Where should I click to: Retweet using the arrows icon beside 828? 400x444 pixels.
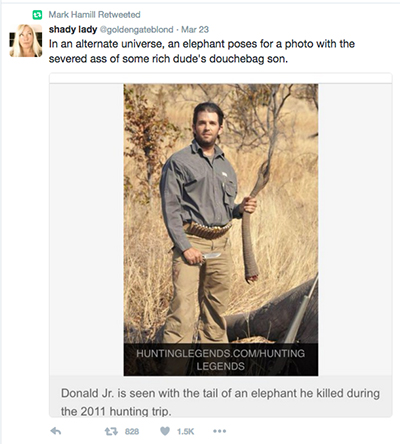[111, 432]
